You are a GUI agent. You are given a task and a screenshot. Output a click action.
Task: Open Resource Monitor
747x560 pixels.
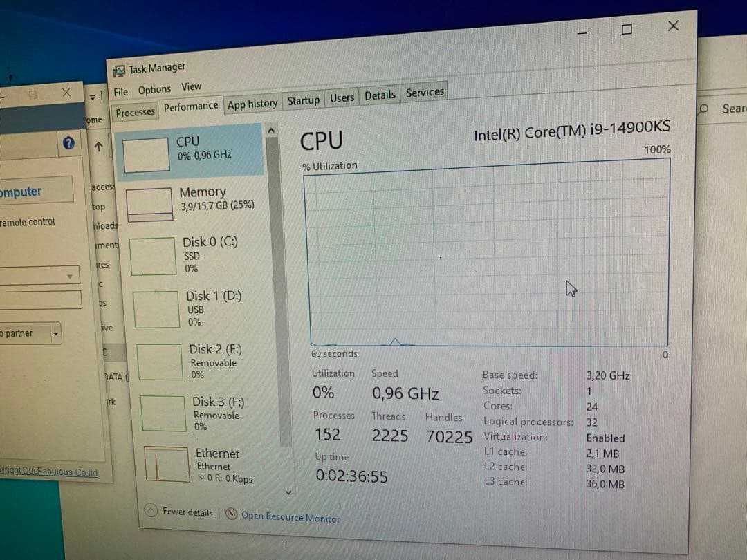[290, 516]
